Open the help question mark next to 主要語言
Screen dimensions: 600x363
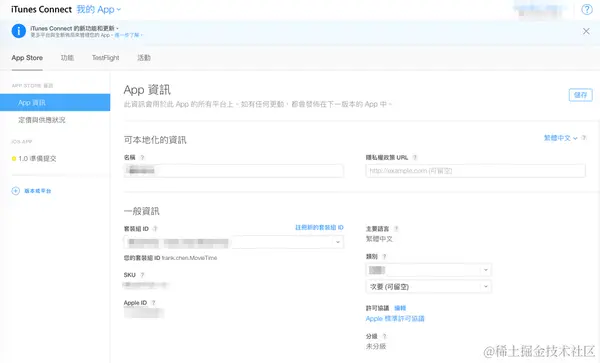(396, 229)
